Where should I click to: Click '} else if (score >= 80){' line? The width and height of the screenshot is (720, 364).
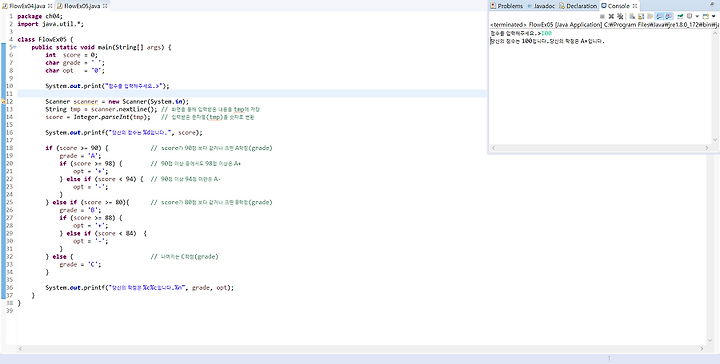click(x=88, y=202)
